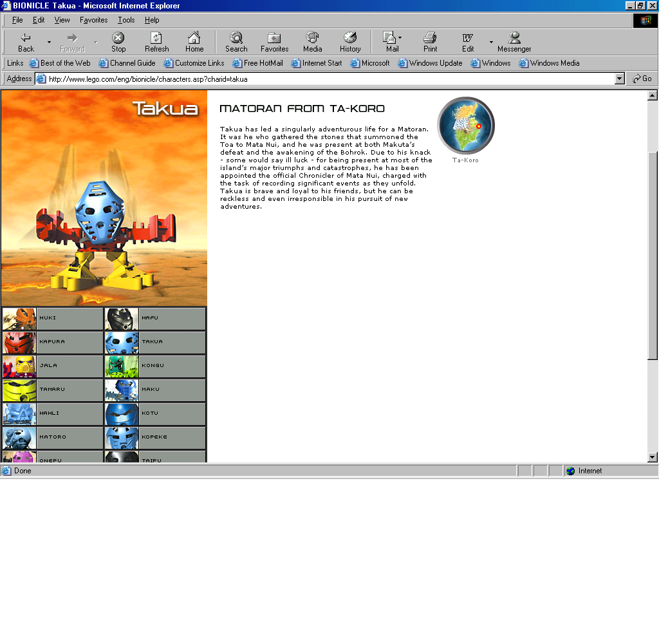
Task: Show the History pane
Action: click(350, 42)
